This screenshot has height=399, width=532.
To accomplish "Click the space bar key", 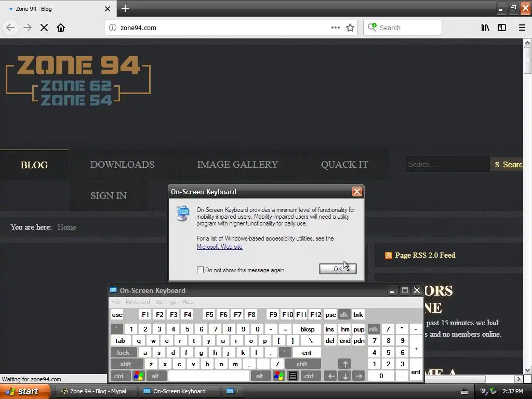I will [209, 376].
